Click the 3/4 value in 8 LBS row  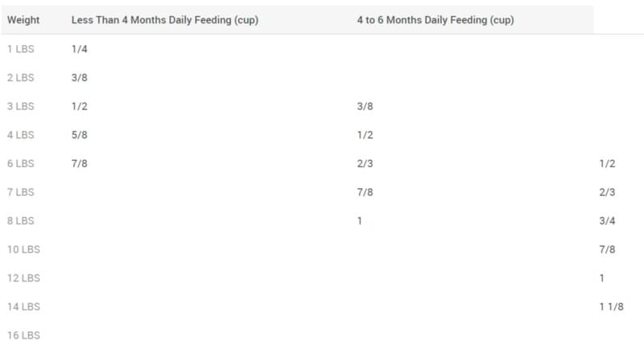(x=607, y=221)
